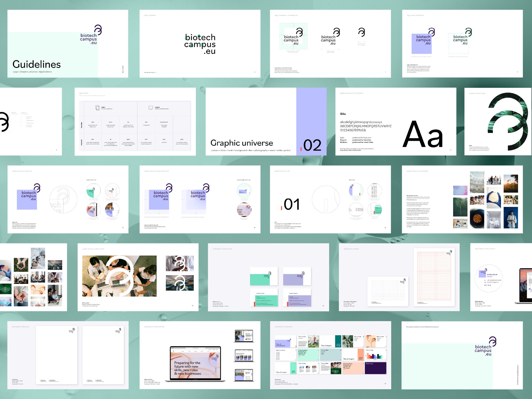The width and height of the screenshot is (532, 399).
Task: Click the fonts.adobe.com Bilo link
Action: pos(350,150)
